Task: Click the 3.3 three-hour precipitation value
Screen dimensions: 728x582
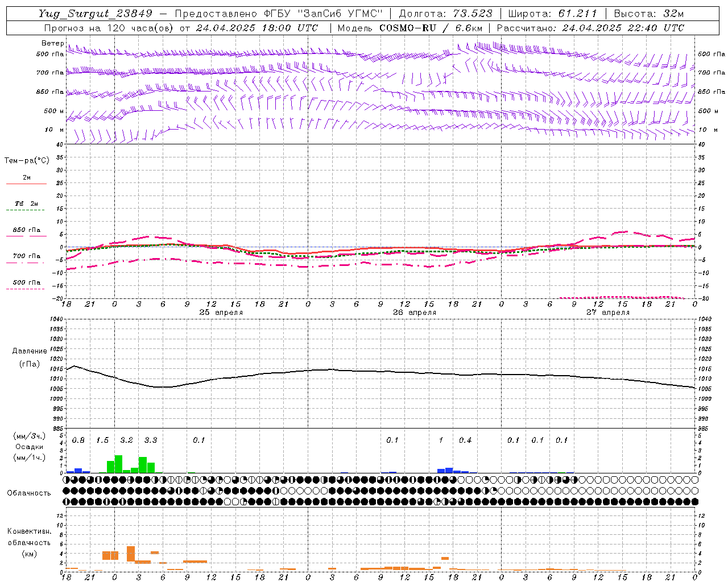Action: (x=151, y=440)
